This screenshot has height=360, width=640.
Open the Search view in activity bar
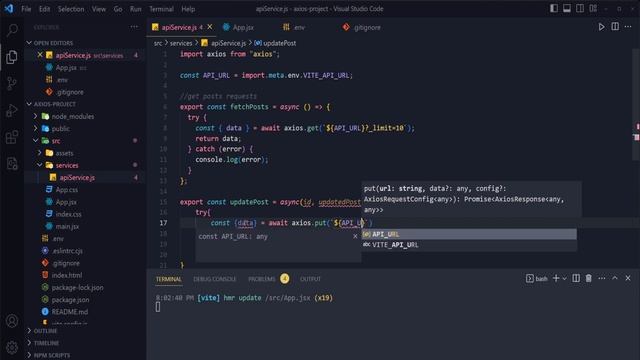pyautogui.click(x=12, y=30)
